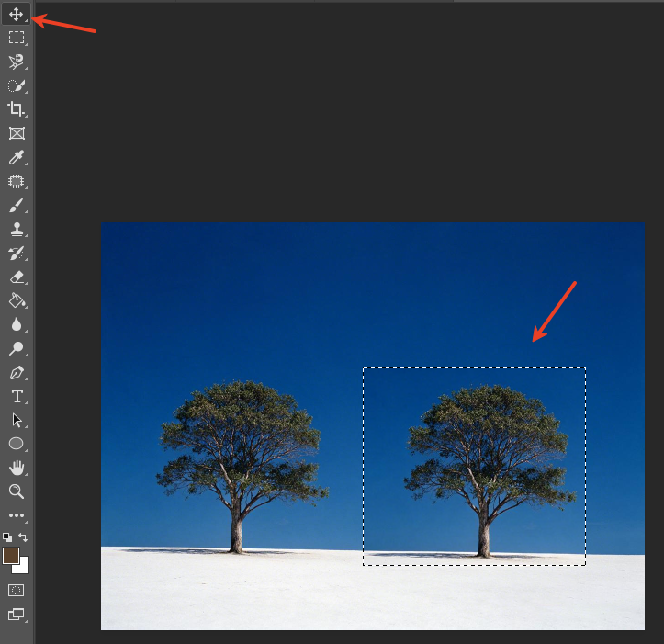
Task: Choose the Magnetic Lasso tool
Action: (17, 62)
